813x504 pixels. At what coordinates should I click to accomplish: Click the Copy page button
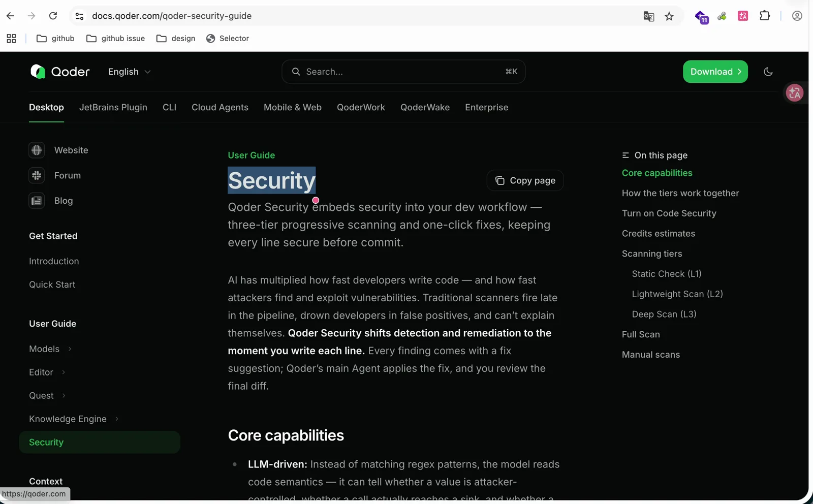525,180
